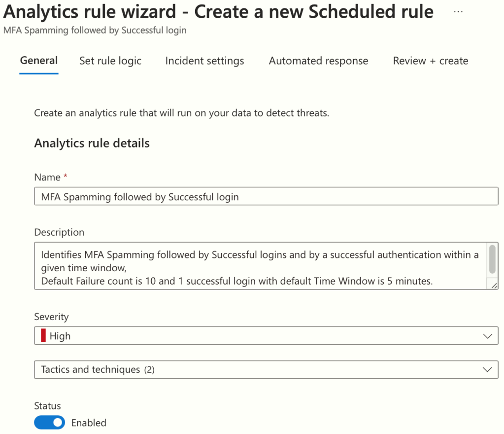Click the red High severity indicator
Image resolution: width=504 pixels, height=434 pixels.
[43, 336]
